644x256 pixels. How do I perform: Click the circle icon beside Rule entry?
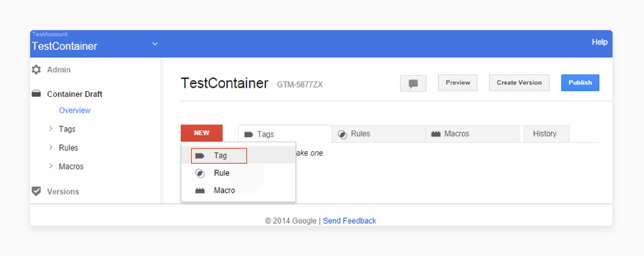(x=200, y=173)
